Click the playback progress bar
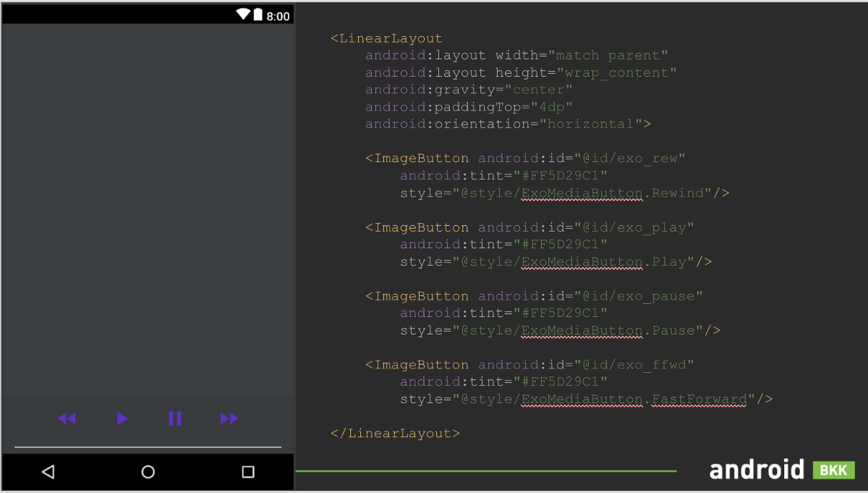868x493 pixels. [148, 447]
